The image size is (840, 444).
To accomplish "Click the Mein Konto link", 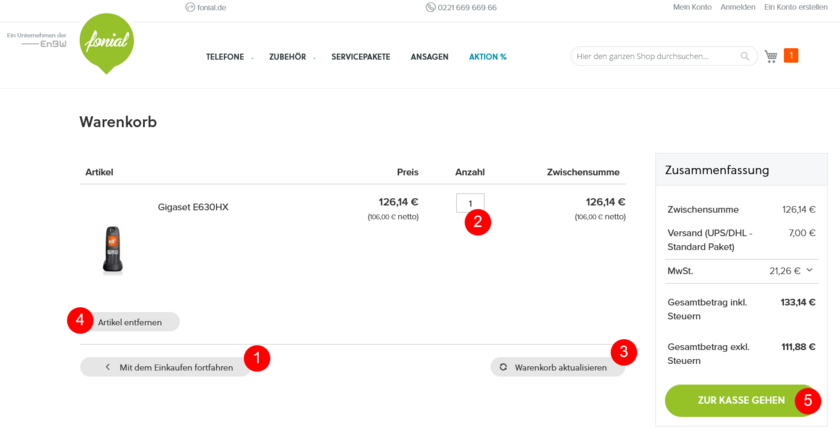I will 692,7.
